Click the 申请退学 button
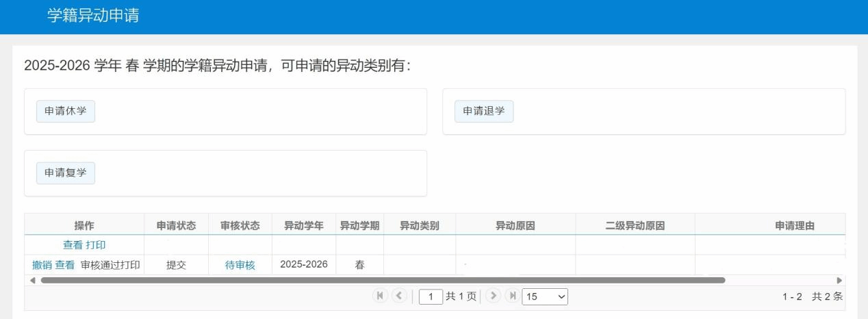 484,112
